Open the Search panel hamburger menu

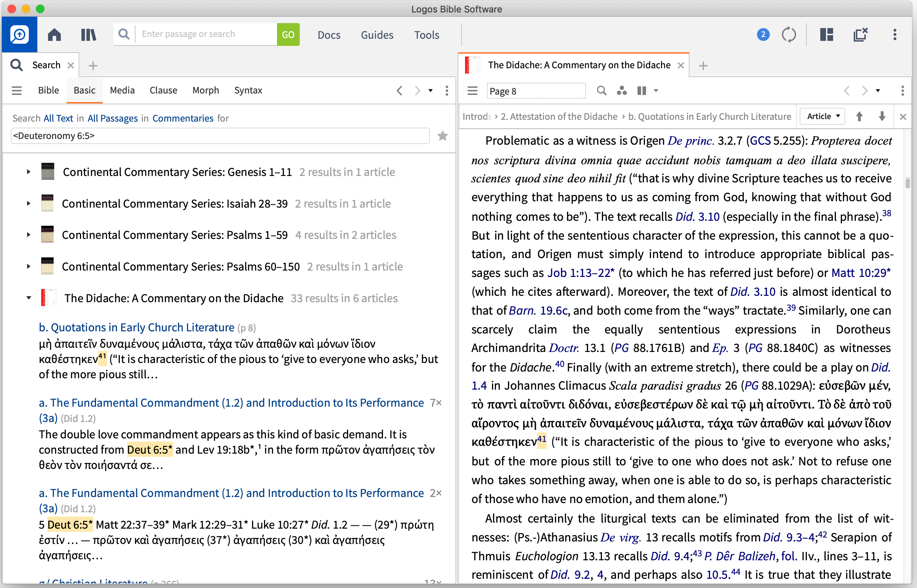(x=16, y=91)
